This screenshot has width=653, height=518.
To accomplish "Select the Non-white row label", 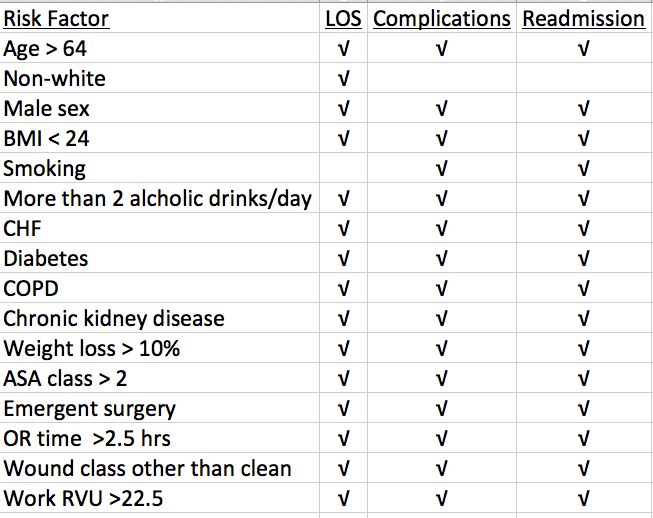I will point(160,78).
